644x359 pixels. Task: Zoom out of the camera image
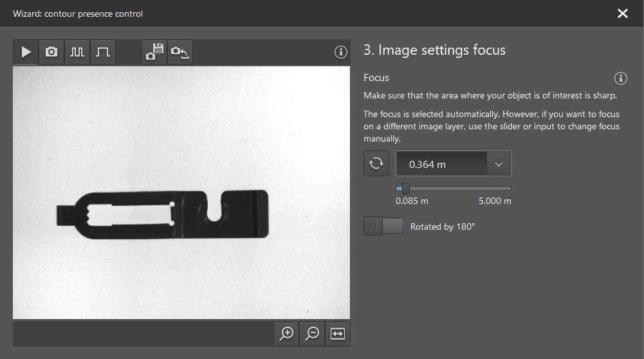click(313, 333)
